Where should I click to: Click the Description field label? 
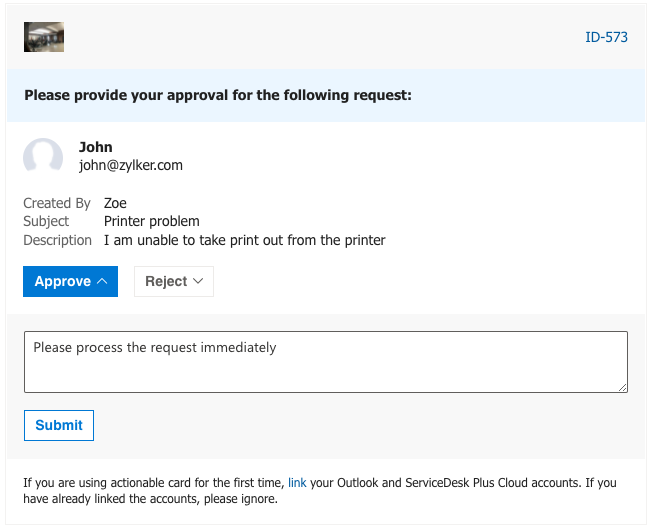click(x=58, y=240)
